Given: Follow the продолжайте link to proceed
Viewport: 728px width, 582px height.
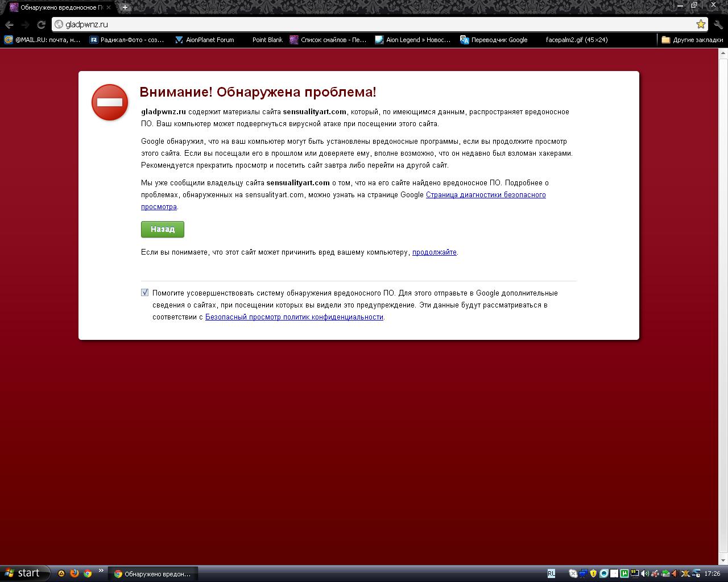Looking at the screenshot, I should (x=435, y=252).
